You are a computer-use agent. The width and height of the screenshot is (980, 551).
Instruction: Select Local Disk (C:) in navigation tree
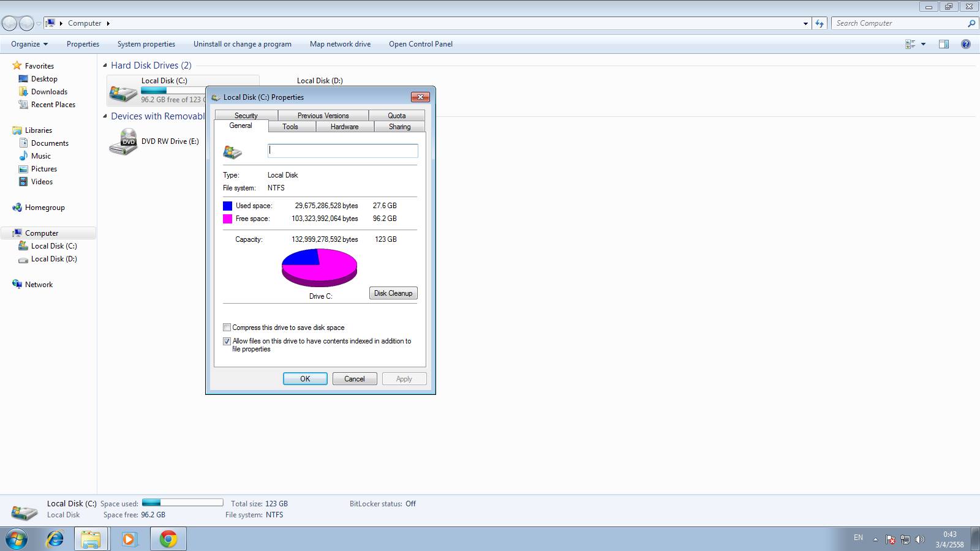pos(54,246)
